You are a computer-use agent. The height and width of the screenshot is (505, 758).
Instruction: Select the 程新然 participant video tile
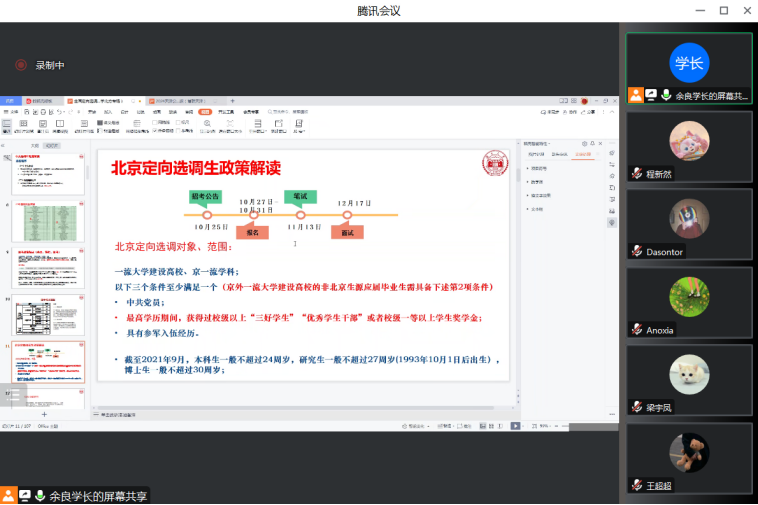pyautogui.click(x=689, y=146)
